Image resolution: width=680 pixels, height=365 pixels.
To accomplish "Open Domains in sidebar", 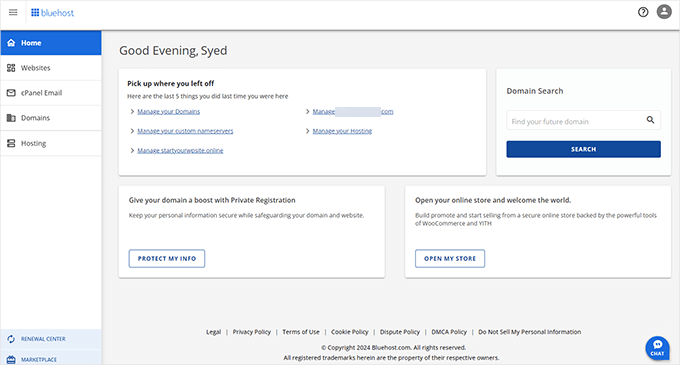I will coord(51,118).
